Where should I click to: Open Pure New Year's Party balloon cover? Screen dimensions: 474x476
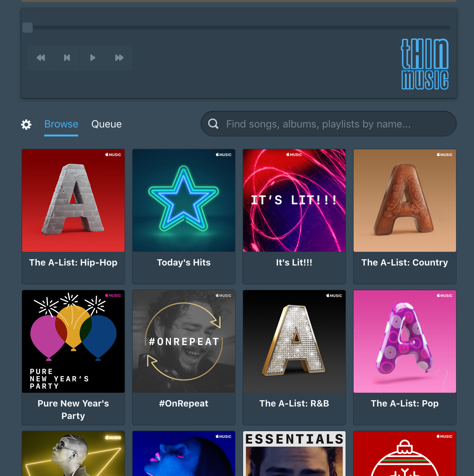[73, 341]
